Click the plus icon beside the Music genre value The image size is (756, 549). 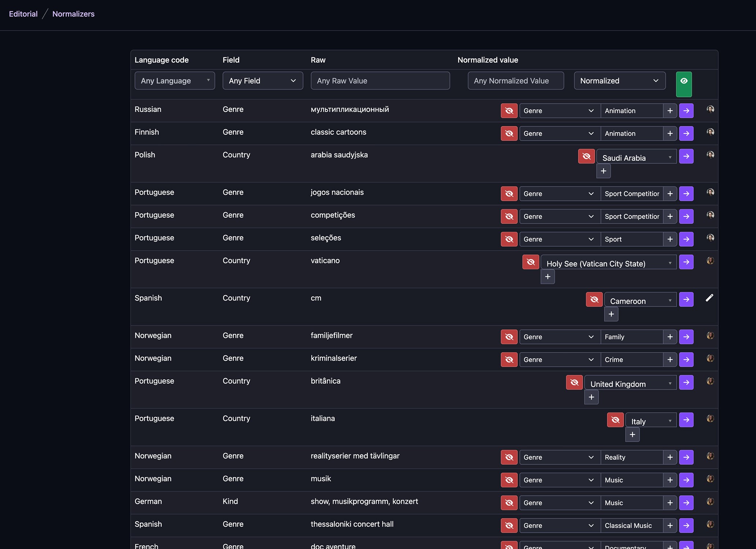(670, 480)
